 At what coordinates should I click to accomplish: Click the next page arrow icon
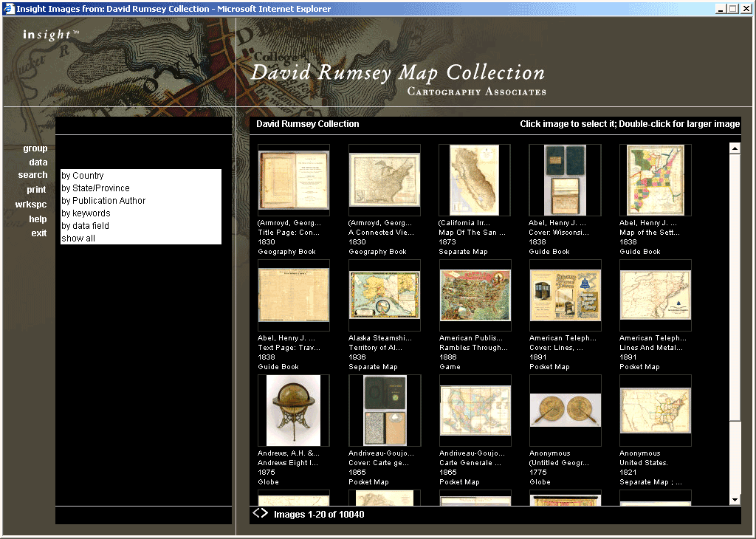(264, 513)
